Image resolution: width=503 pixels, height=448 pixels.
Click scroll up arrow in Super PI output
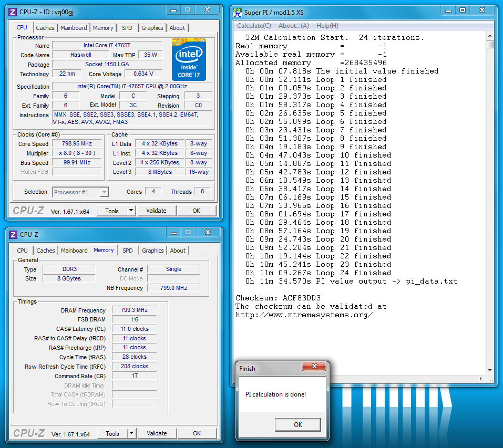tap(489, 35)
